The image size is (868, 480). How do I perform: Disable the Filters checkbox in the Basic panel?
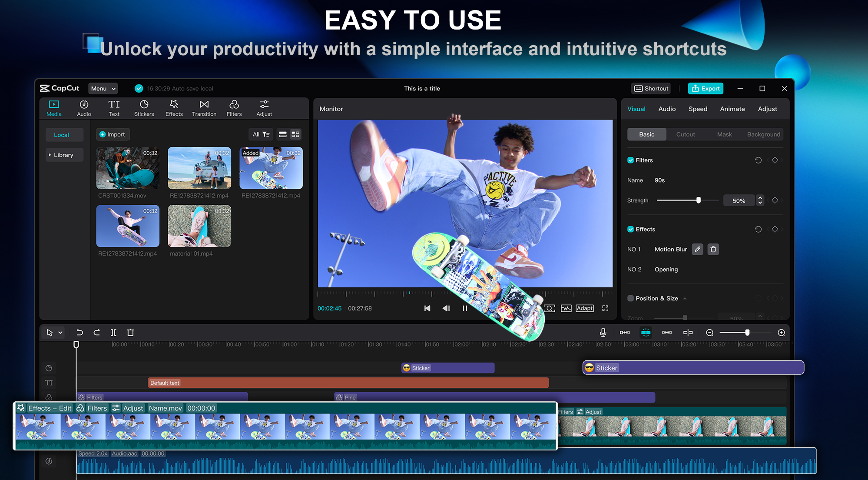pyautogui.click(x=630, y=160)
